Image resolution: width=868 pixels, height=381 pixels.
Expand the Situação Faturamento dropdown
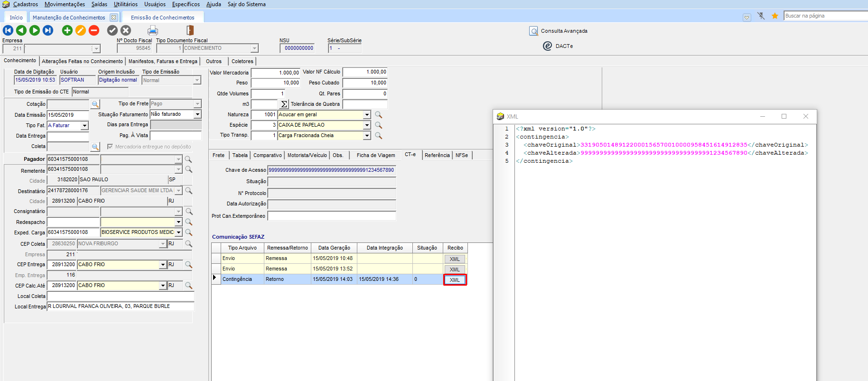pyautogui.click(x=197, y=114)
